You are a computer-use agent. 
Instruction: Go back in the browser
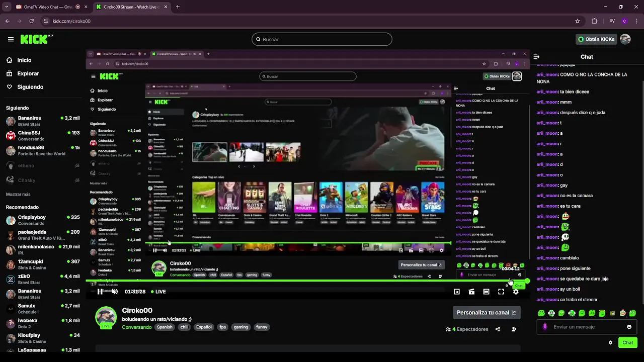(x=7, y=21)
